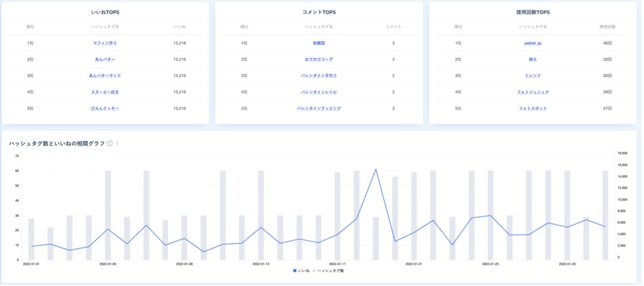Click the peak point of the いいね line
Image resolution: width=644 pixels, height=286 pixels.
(376, 169)
